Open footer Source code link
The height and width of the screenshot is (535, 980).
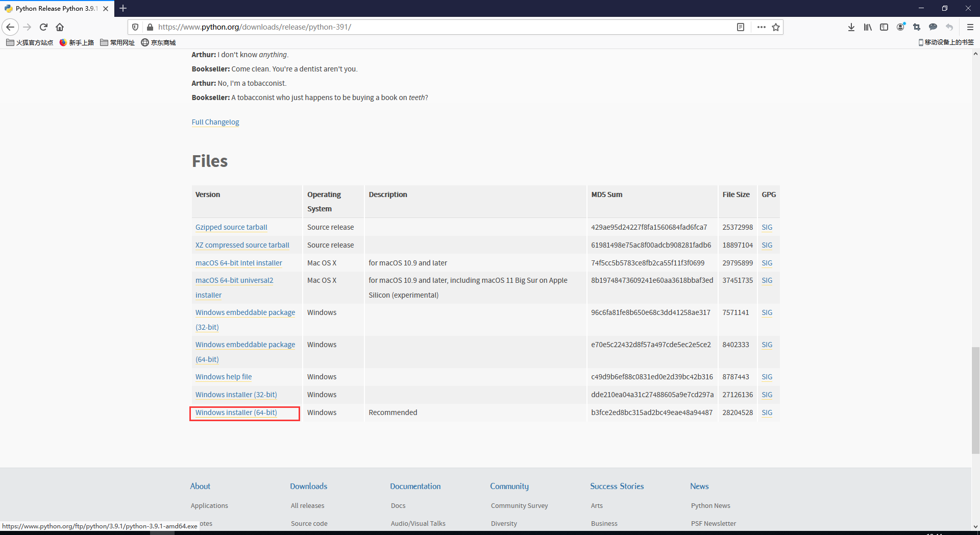pos(309,523)
